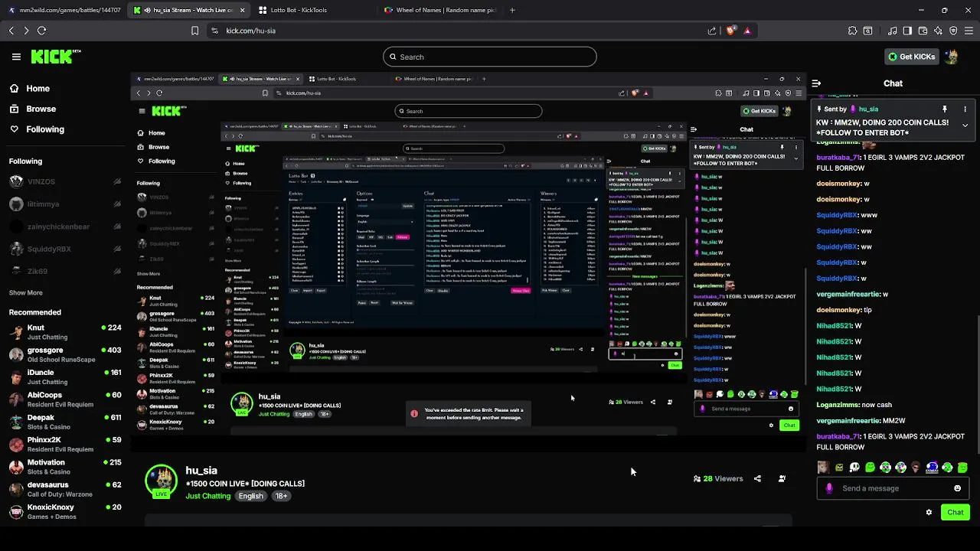Image resolution: width=980 pixels, height=551 pixels.
Task: Open recommended channel grossgore
Action: [x=65, y=354]
